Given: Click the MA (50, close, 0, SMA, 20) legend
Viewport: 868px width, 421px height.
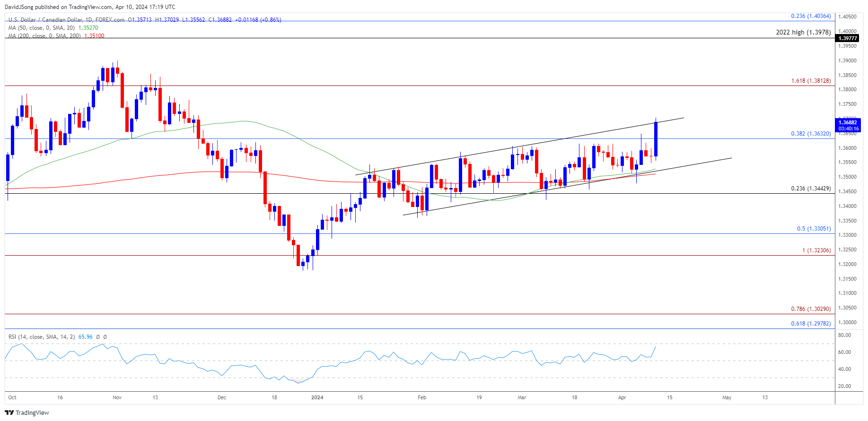Looking at the screenshot, I should coord(42,28).
